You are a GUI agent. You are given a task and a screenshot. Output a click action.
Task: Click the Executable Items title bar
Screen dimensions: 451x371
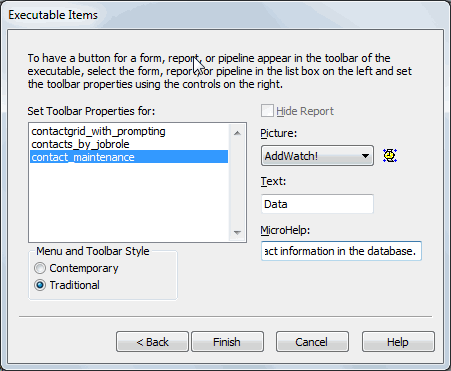(x=225, y=15)
